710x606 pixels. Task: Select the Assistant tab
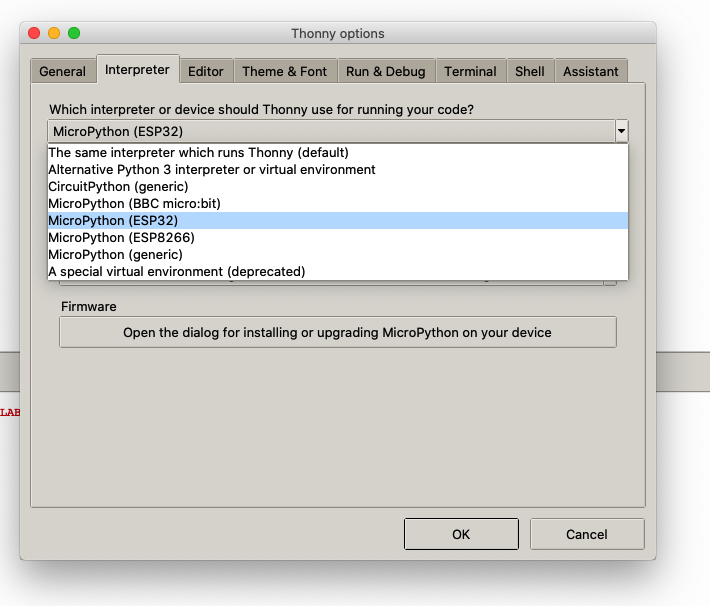(590, 71)
